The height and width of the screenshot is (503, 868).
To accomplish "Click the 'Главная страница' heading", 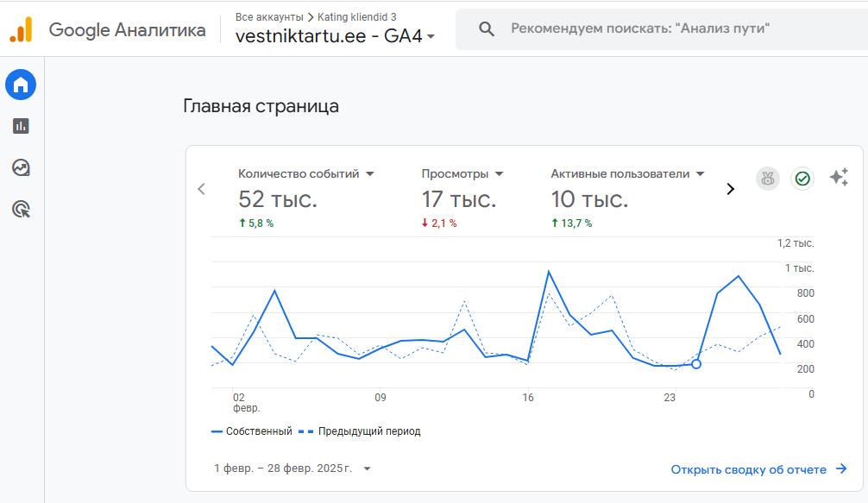I will coord(261,106).
